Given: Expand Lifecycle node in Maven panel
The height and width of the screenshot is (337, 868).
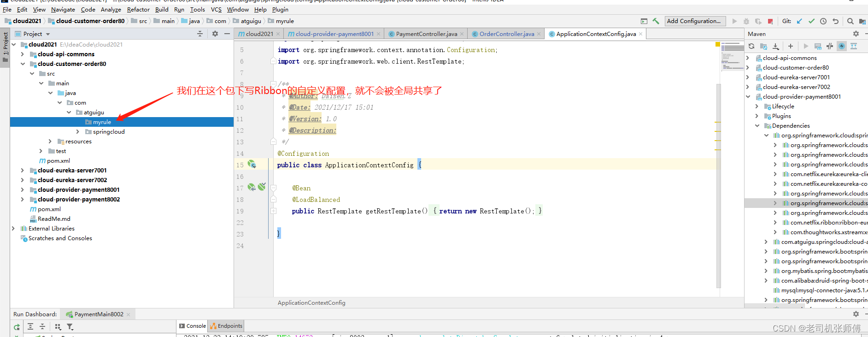Looking at the screenshot, I should pos(757,106).
